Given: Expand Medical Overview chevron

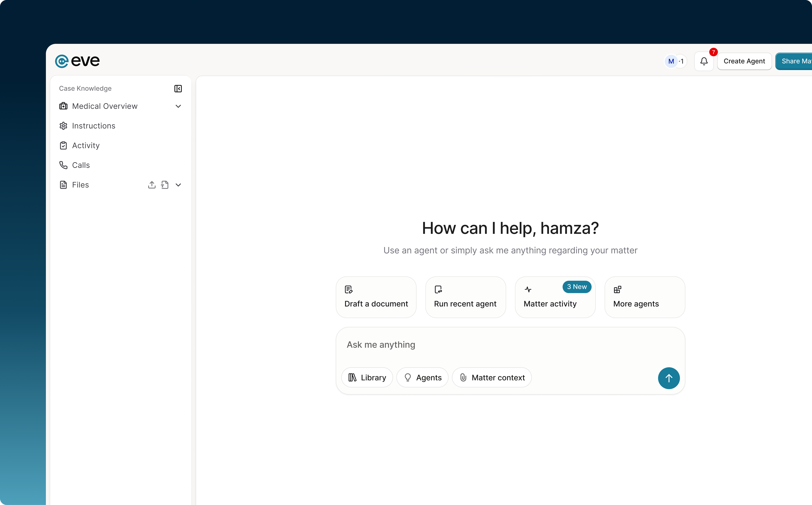Looking at the screenshot, I should point(178,106).
